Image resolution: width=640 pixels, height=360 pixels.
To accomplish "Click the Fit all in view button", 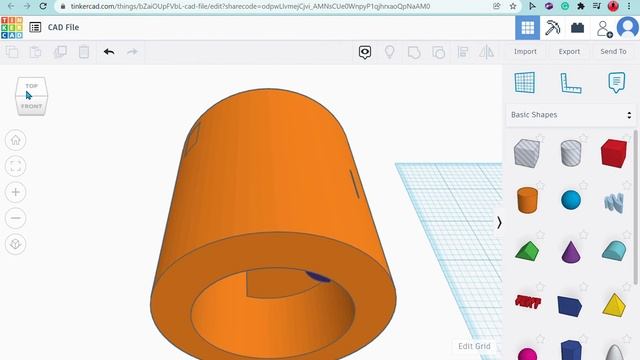I will click(16, 166).
